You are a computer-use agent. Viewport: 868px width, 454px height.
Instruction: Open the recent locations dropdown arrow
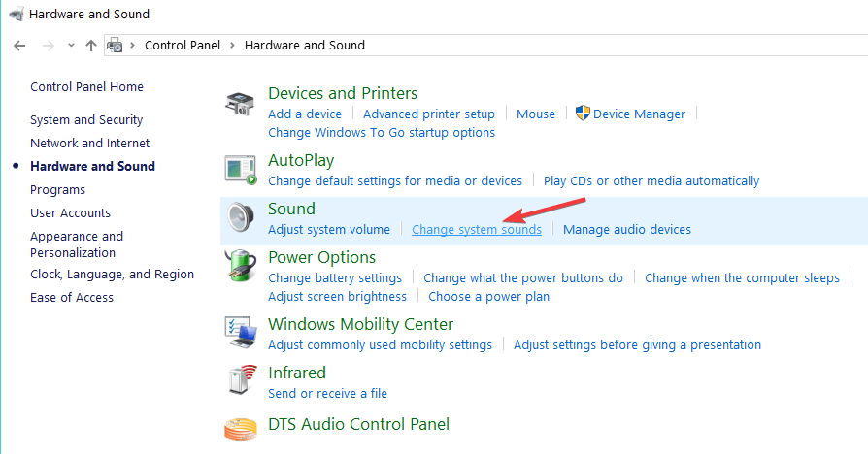(71, 46)
